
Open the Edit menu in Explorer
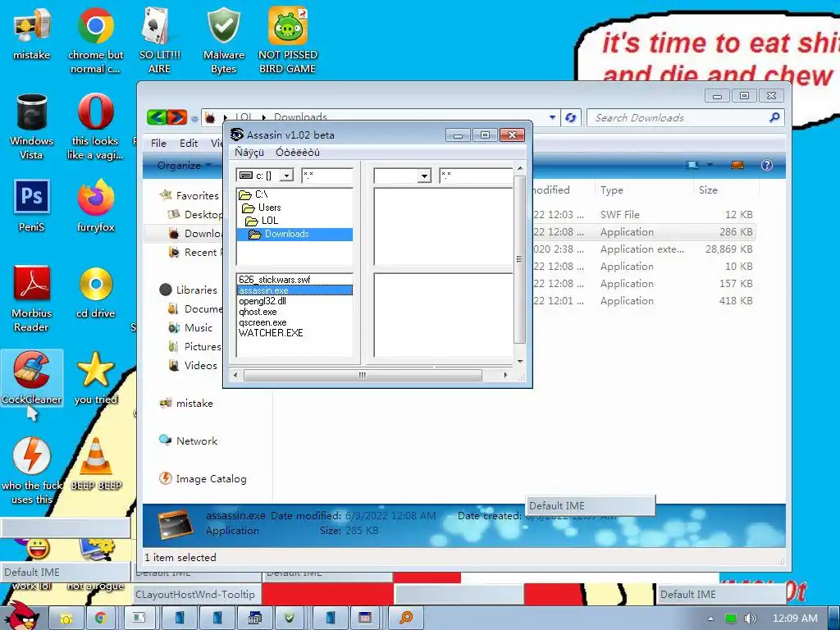[189, 143]
